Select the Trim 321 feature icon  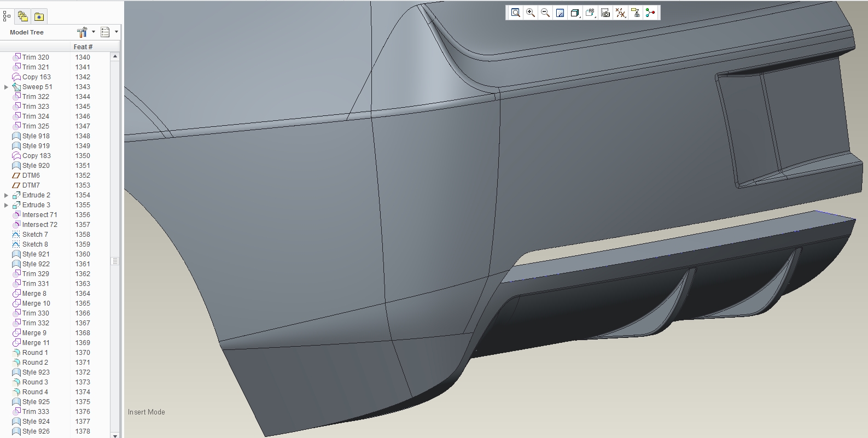coord(16,67)
